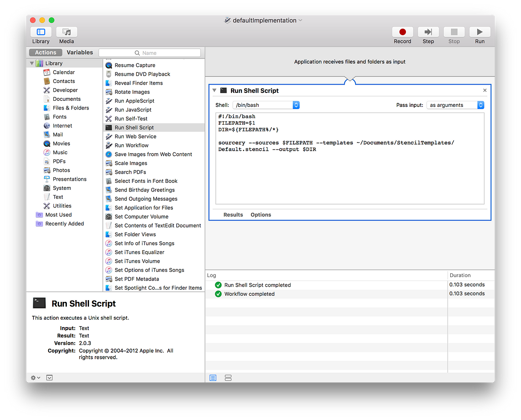Select the Calendar library category
This screenshot has width=521, height=420.
point(63,73)
